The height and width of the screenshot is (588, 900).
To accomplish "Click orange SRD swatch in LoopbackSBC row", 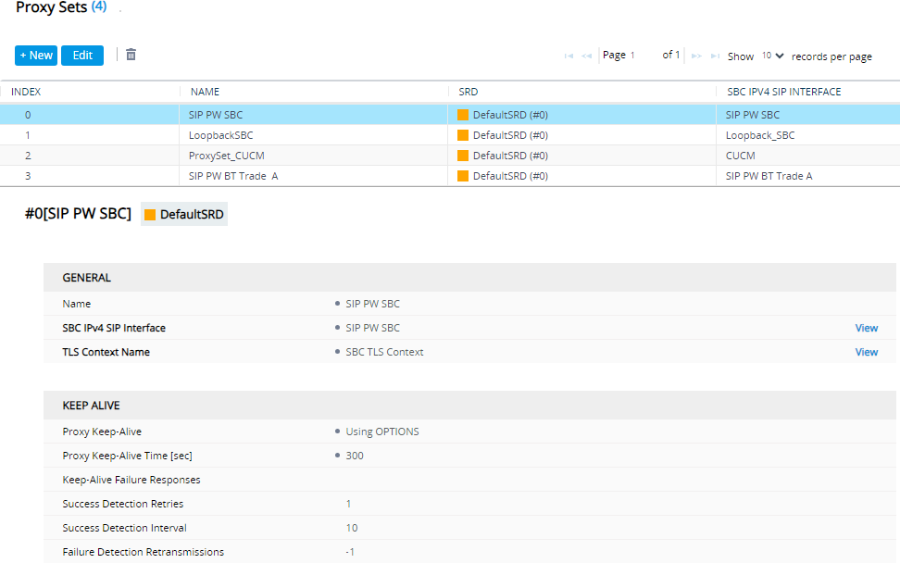I will coord(463,135).
